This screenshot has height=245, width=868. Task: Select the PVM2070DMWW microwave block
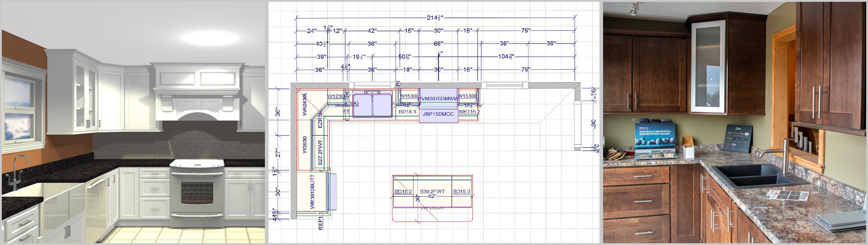438,98
